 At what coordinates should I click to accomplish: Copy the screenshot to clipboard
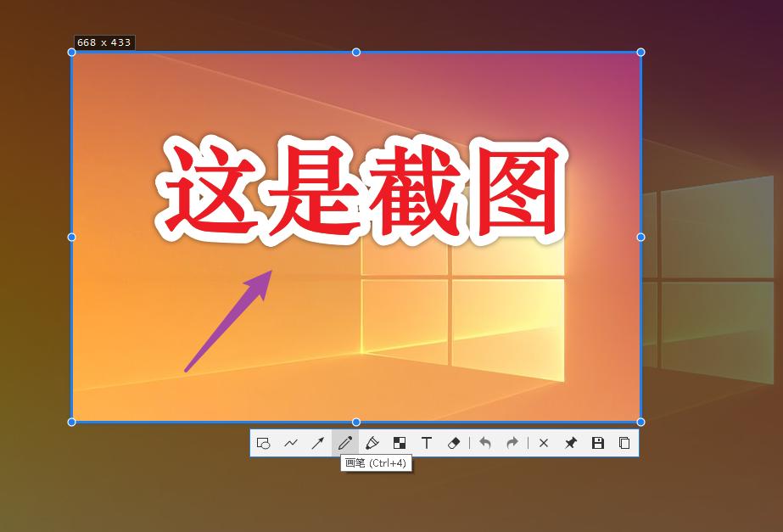[625, 442]
